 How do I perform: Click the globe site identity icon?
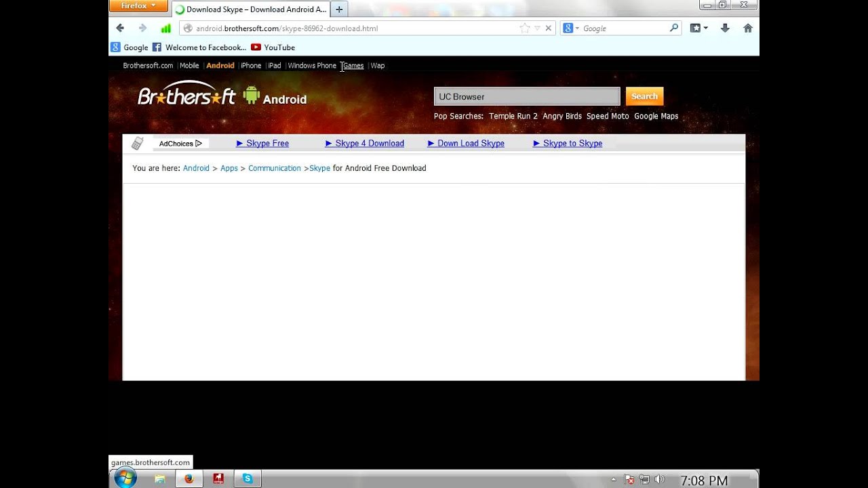click(188, 28)
